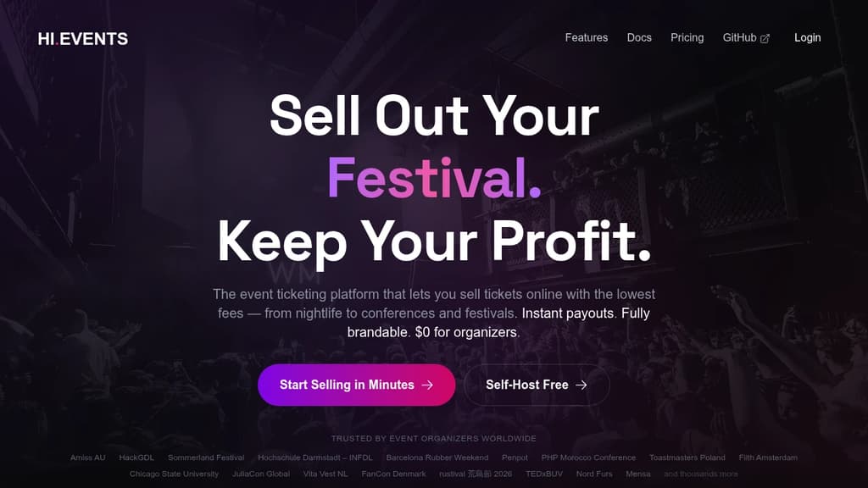View the Pricing navigation item

pos(687,37)
